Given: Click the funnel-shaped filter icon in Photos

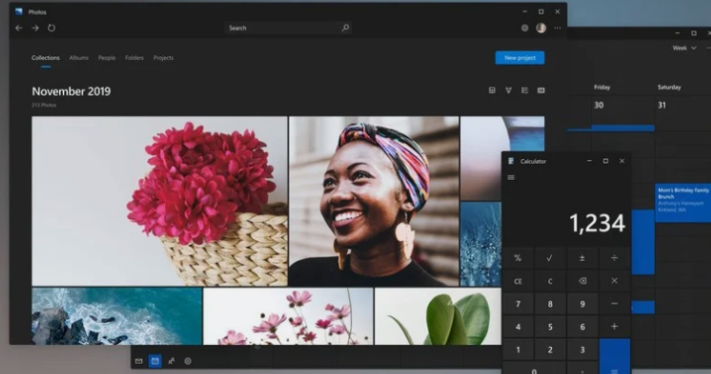Looking at the screenshot, I should 508,90.
